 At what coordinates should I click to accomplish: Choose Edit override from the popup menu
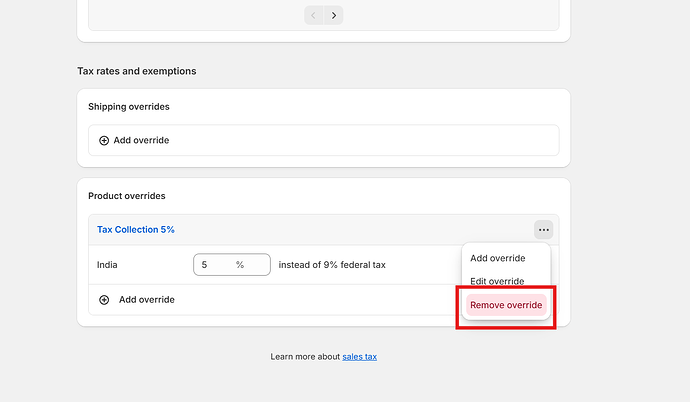pos(497,281)
